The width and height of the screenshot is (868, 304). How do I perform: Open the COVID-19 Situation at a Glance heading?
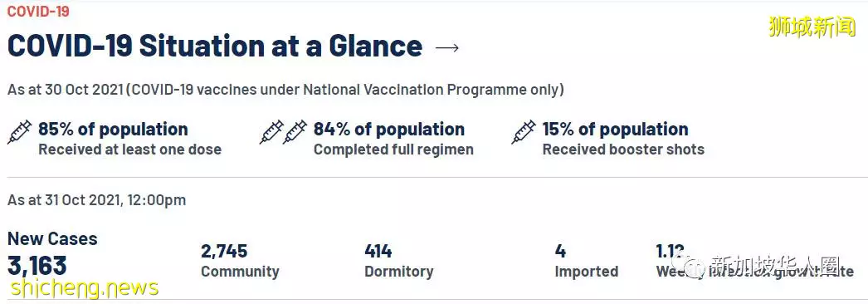click(215, 47)
